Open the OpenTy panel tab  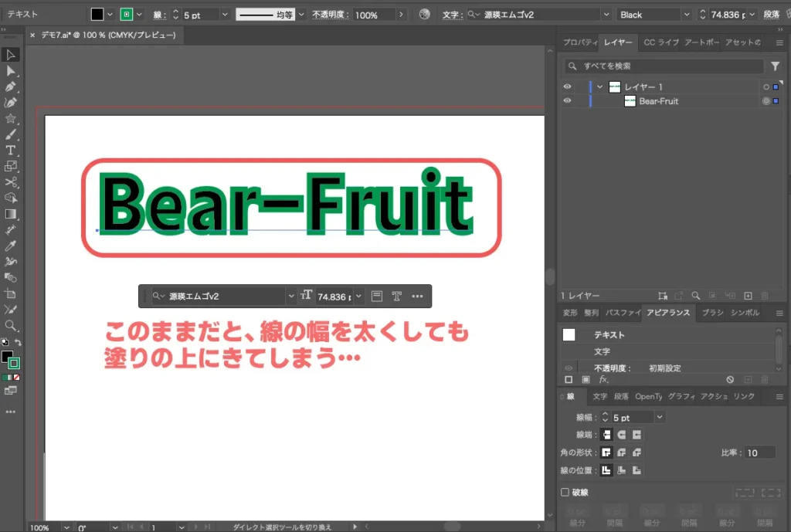[x=650, y=396]
